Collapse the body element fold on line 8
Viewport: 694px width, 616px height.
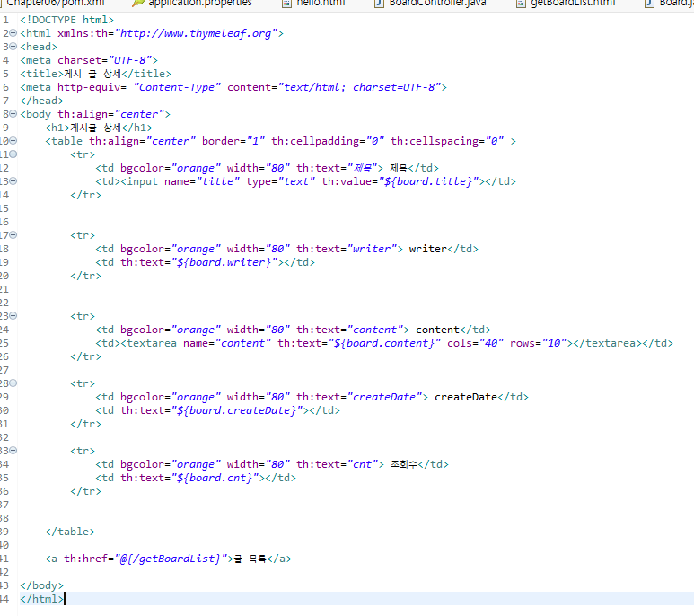13,114
